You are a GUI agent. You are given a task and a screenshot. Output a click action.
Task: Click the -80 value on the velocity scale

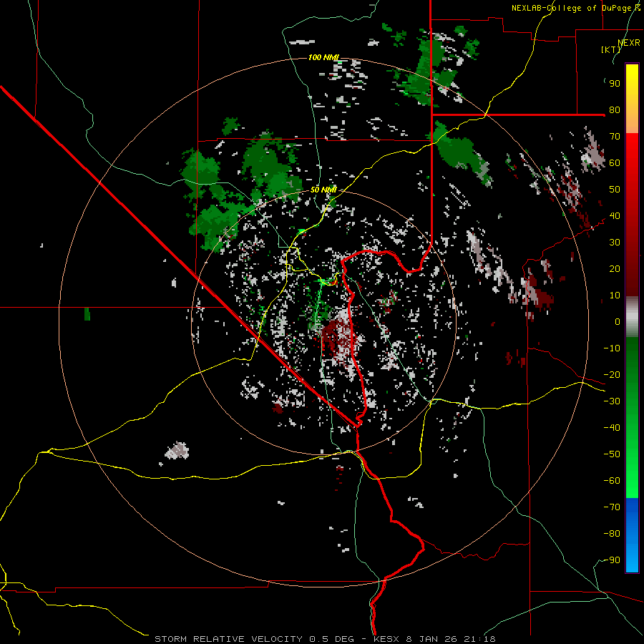[x=612, y=534]
